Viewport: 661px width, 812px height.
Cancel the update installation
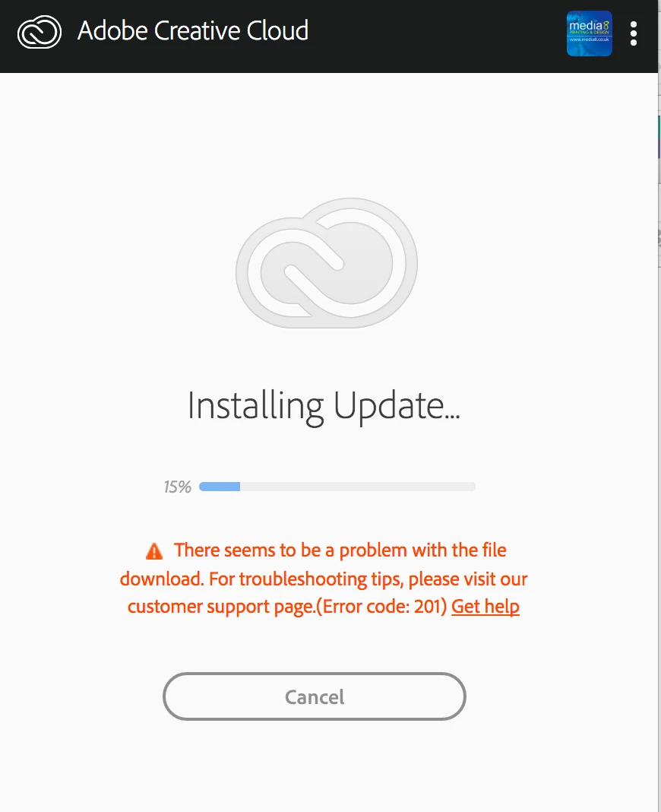(x=315, y=696)
